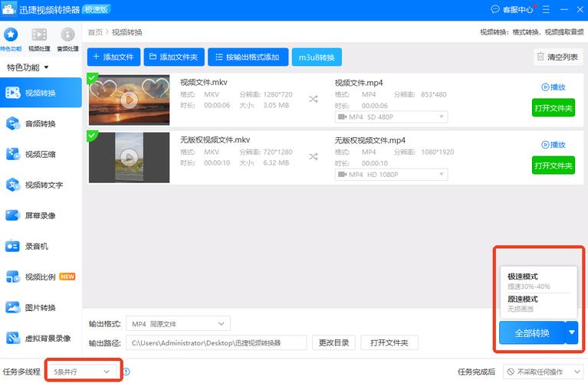
Task: Open 视频压缩 from the sidebar
Action: point(41,154)
